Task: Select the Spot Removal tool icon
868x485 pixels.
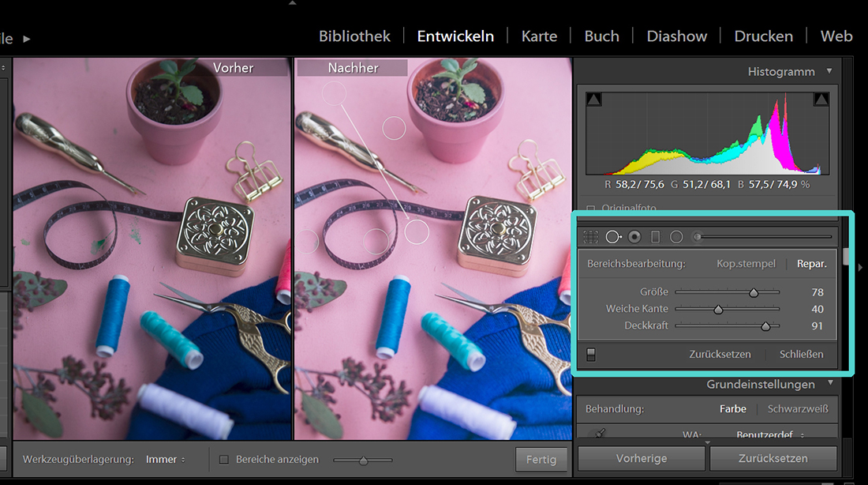Action: (613, 236)
